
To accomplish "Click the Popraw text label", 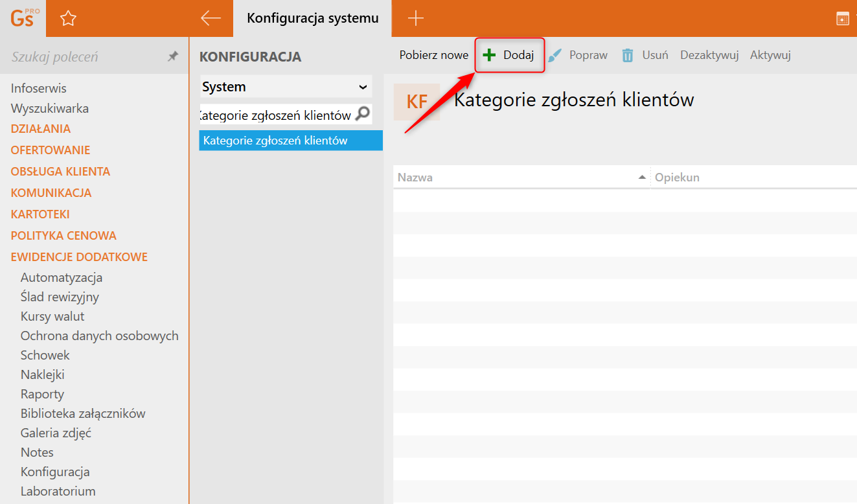I will (588, 55).
